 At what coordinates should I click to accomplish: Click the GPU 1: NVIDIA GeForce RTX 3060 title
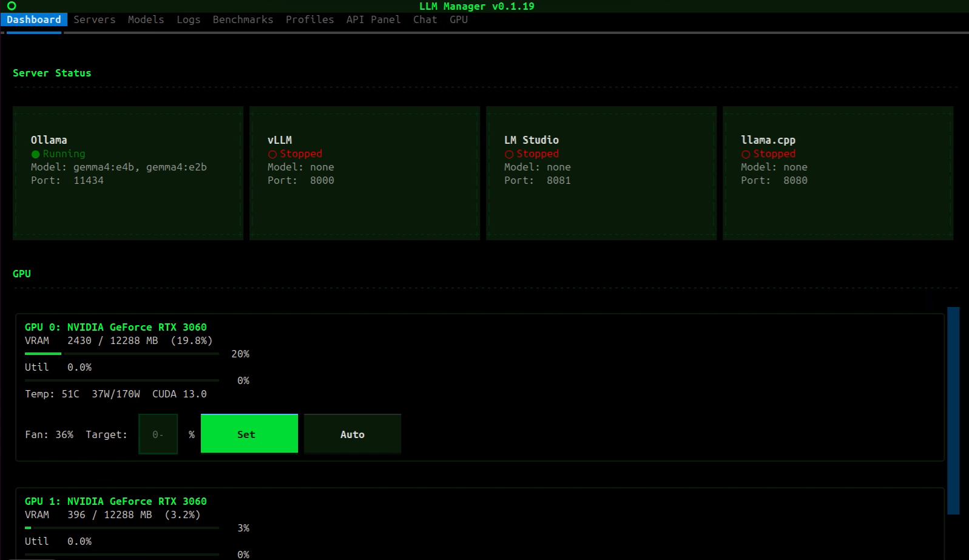pyautogui.click(x=116, y=501)
